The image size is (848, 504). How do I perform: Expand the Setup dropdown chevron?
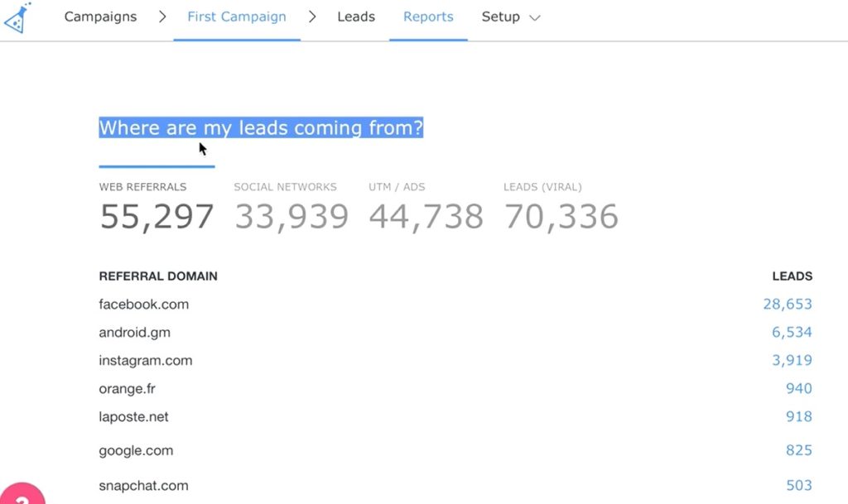tap(535, 18)
